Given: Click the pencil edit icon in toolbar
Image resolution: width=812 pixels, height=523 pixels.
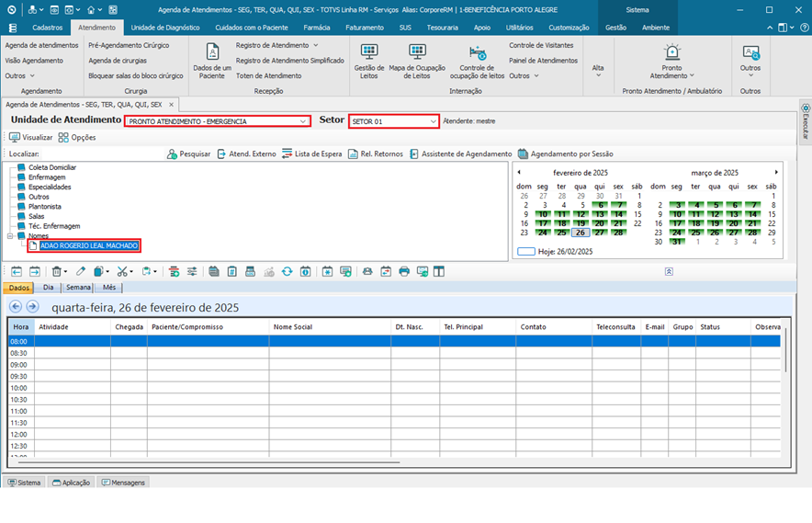Looking at the screenshot, I should point(81,271).
